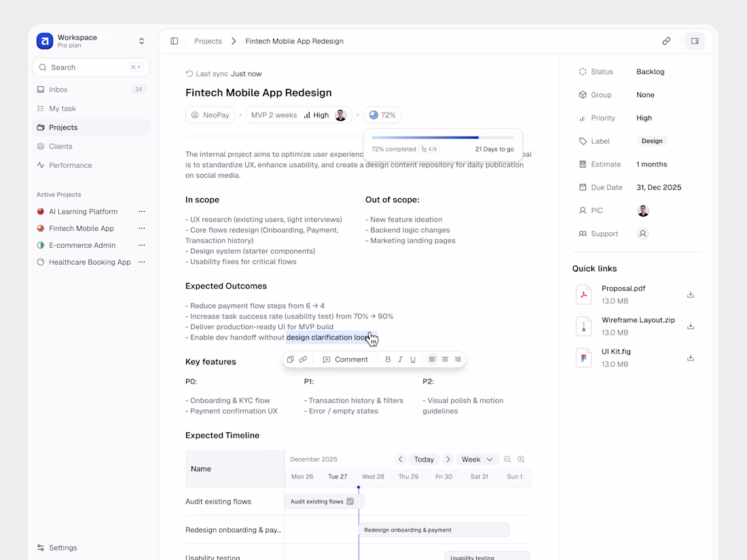Apply bold formatting in floating toolbar
Screen dimensions: 747x560
coord(388,360)
